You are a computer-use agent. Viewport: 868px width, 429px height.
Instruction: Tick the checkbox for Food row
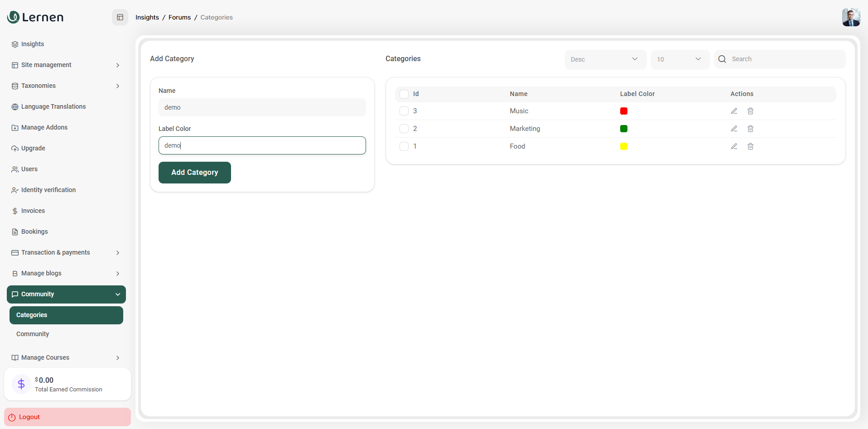tap(404, 146)
